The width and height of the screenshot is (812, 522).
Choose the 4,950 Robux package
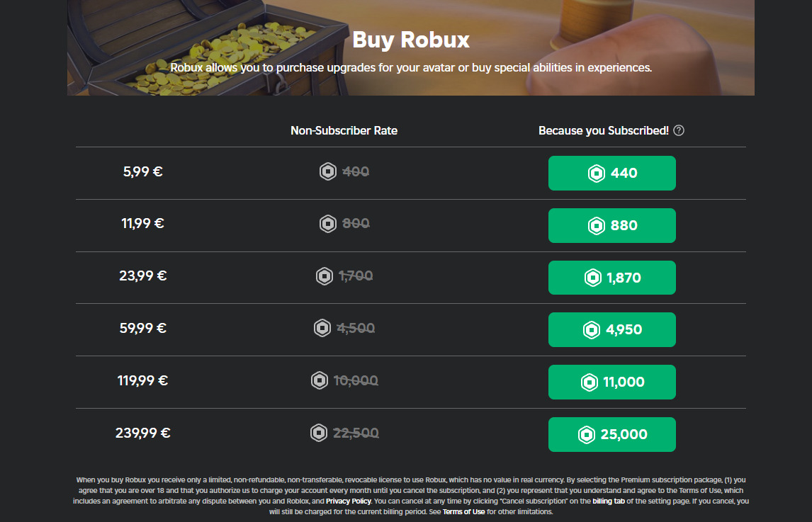611,329
